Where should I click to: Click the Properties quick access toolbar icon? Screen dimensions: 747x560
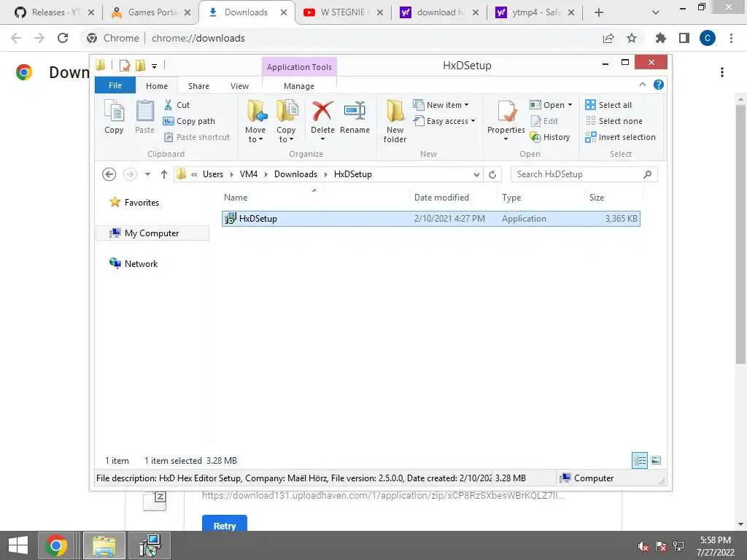124,65
